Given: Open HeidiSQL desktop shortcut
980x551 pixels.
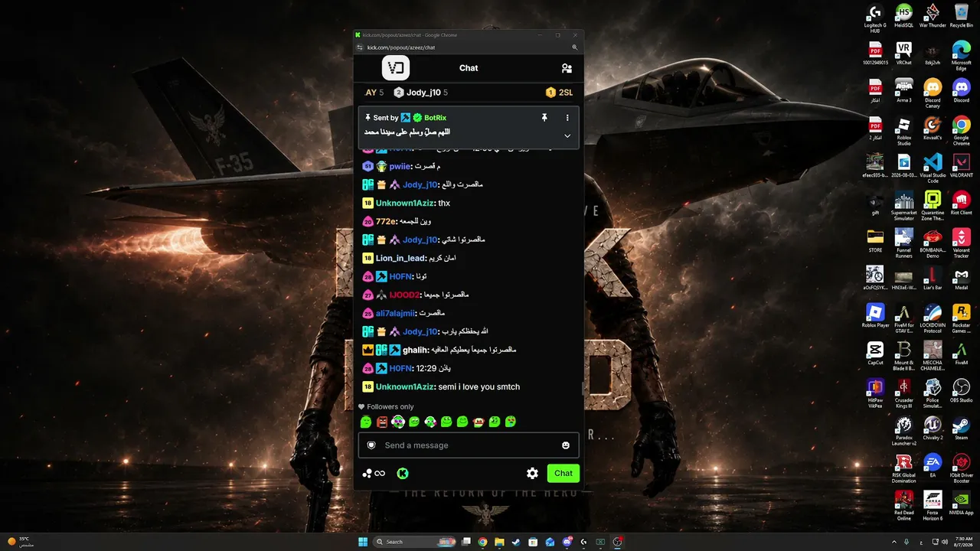Looking at the screenshot, I should (904, 16).
